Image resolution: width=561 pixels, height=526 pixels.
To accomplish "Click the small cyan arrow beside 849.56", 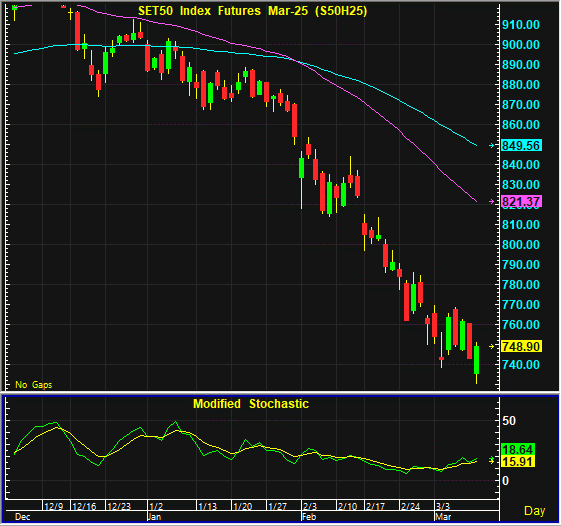I will pyautogui.click(x=492, y=145).
